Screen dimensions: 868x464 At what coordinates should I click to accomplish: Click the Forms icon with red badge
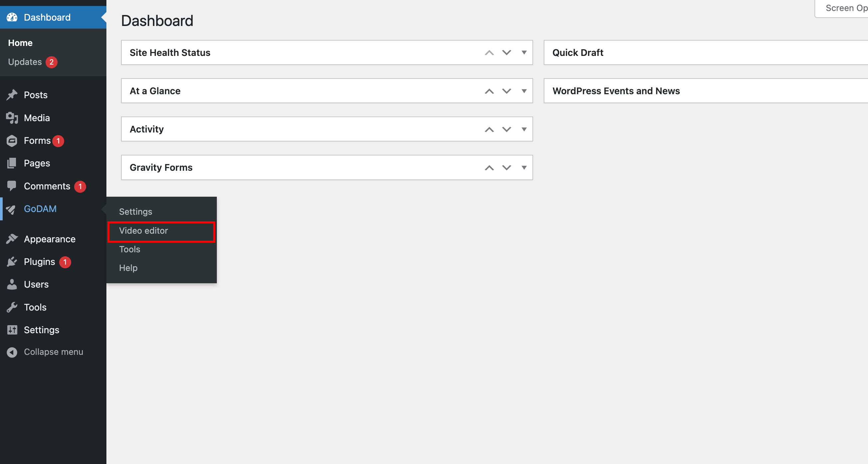tap(11, 140)
